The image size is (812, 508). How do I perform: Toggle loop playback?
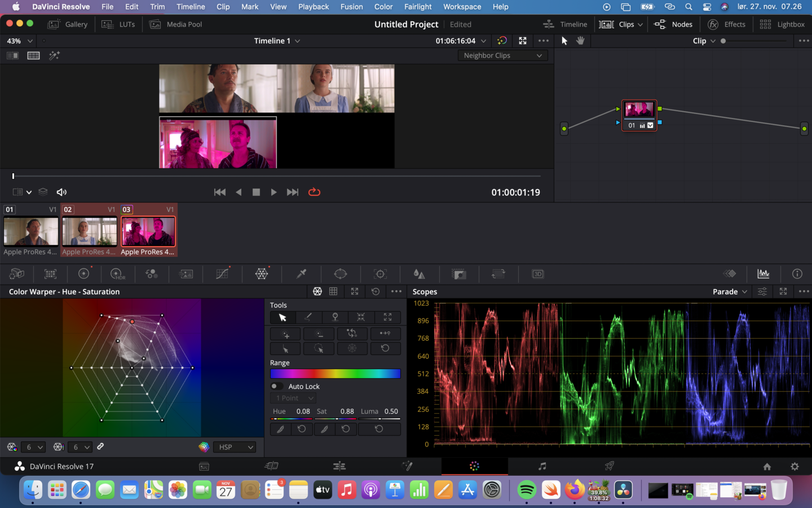pos(314,192)
